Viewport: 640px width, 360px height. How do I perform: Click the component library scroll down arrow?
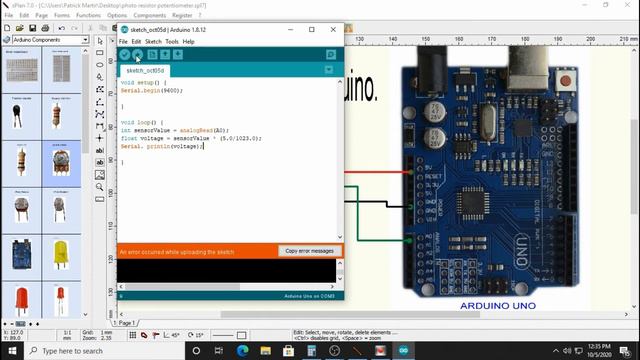(x=85, y=314)
